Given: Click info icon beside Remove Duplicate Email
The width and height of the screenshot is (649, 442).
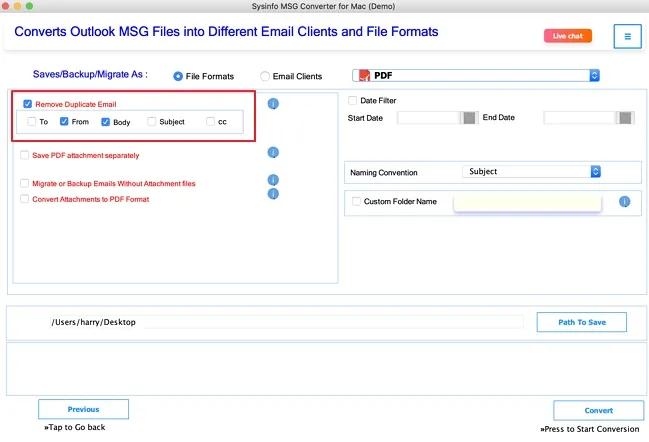Looking at the screenshot, I should (x=273, y=103).
